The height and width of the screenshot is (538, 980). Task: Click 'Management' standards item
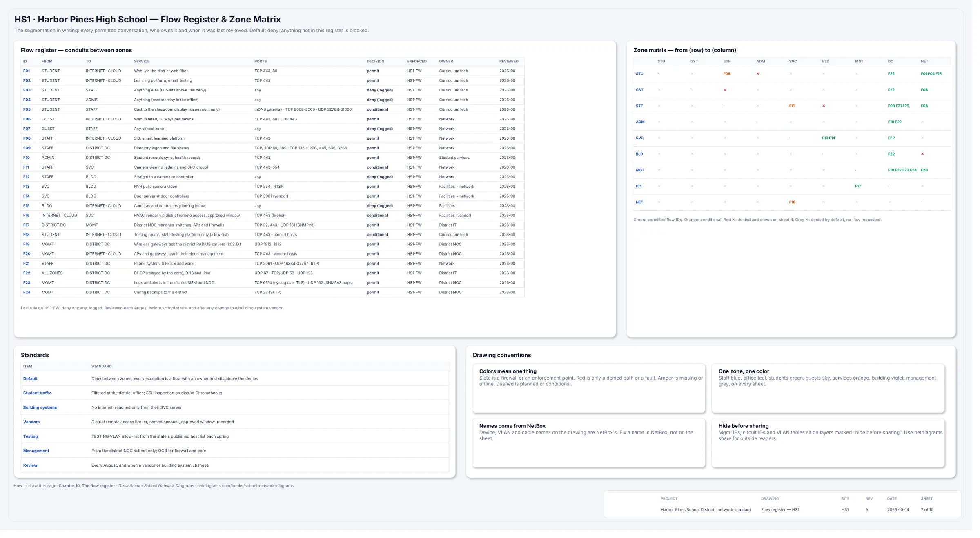pyautogui.click(x=36, y=451)
